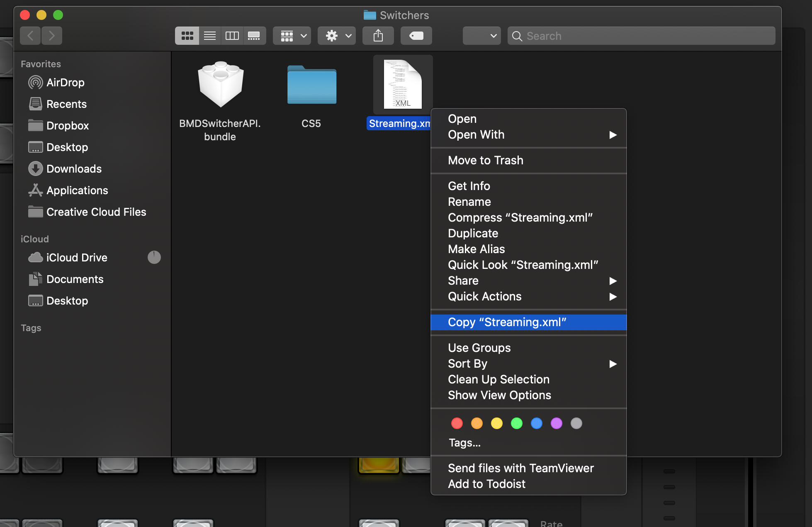Choose Move to Trash menu entry
This screenshot has width=812, height=527.
485,160
